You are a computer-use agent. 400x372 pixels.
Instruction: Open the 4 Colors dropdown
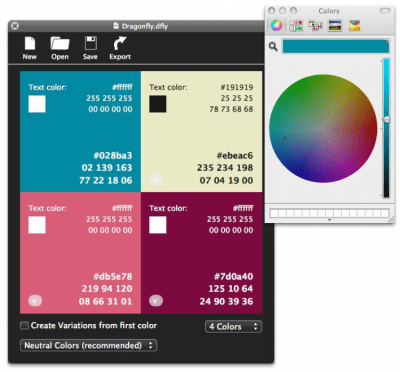click(233, 326)
